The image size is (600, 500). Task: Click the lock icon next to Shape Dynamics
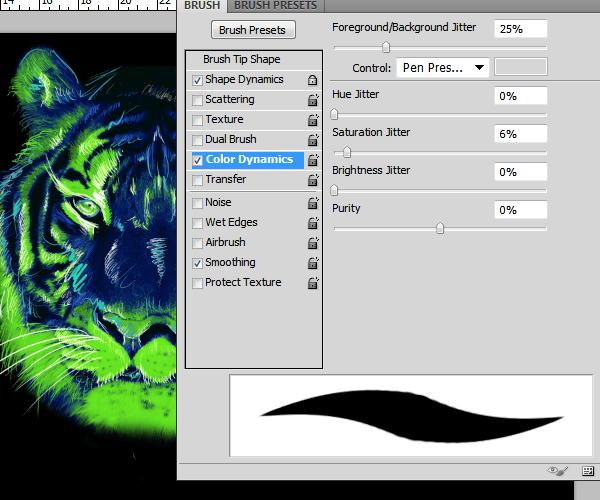[313, 80]
